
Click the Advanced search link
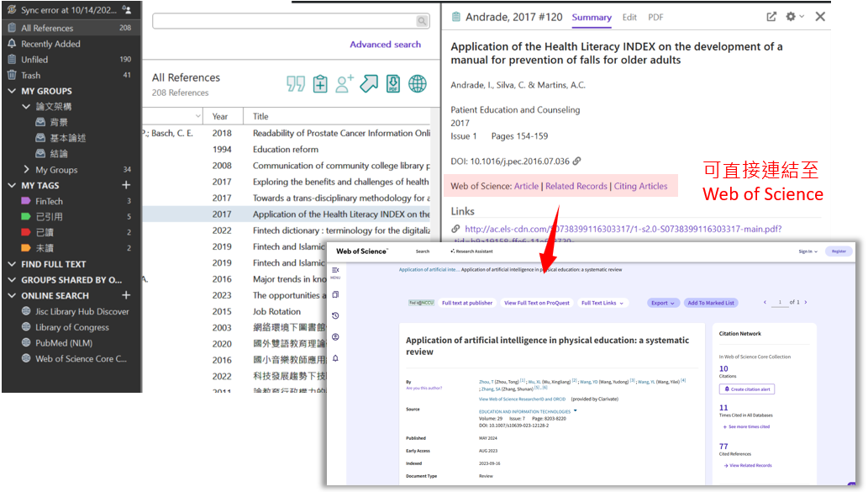[386, 45]
